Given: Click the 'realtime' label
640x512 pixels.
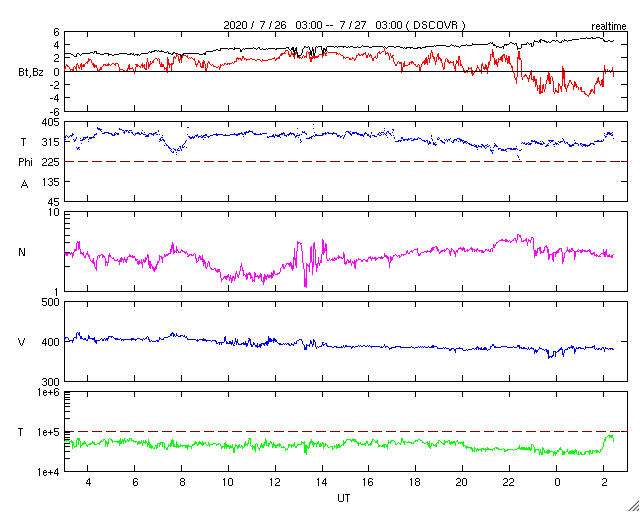Looking at the screenshot, I should pyautogui.click(x=609, y=27).
